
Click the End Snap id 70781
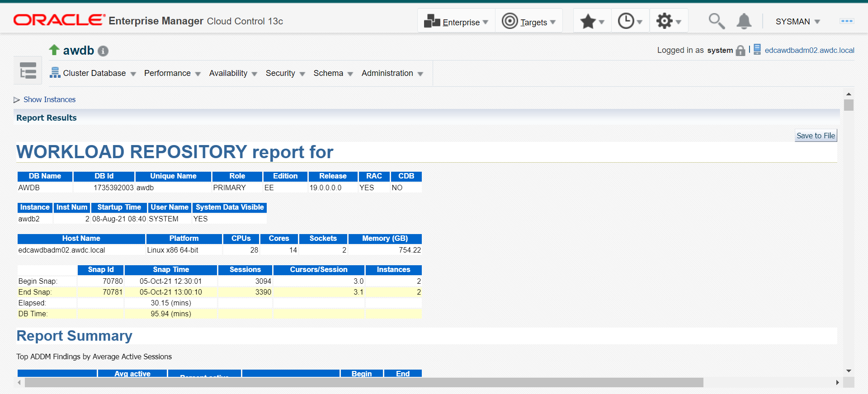(113, 292)
